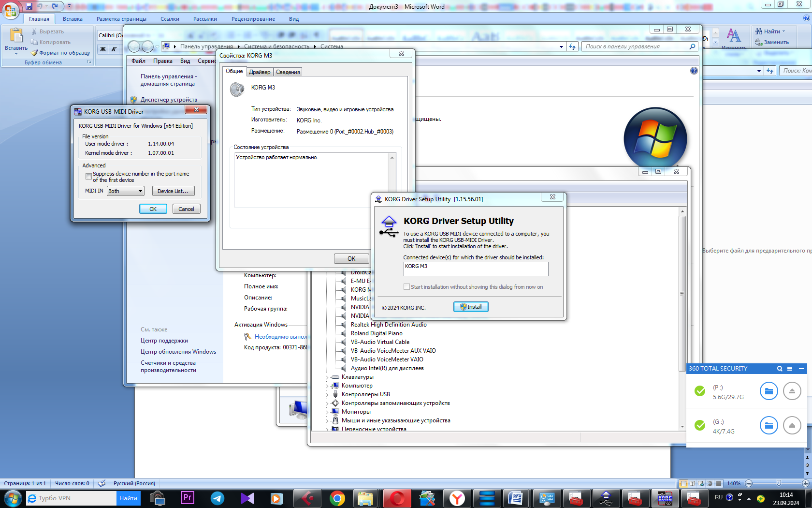Switch to Microsoft Word on the taskbar
812x508 pixels.
(x=516, y=498)
